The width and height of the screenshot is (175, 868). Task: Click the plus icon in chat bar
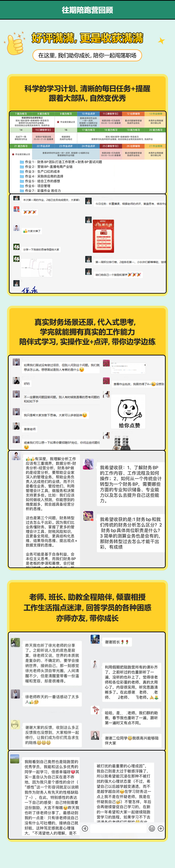tap(161, 828)
